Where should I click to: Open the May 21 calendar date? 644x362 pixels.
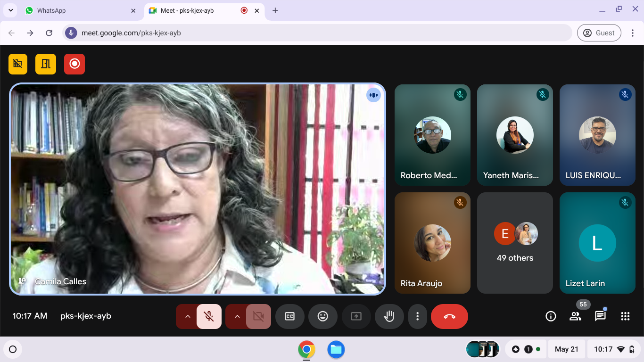point(566,349)
